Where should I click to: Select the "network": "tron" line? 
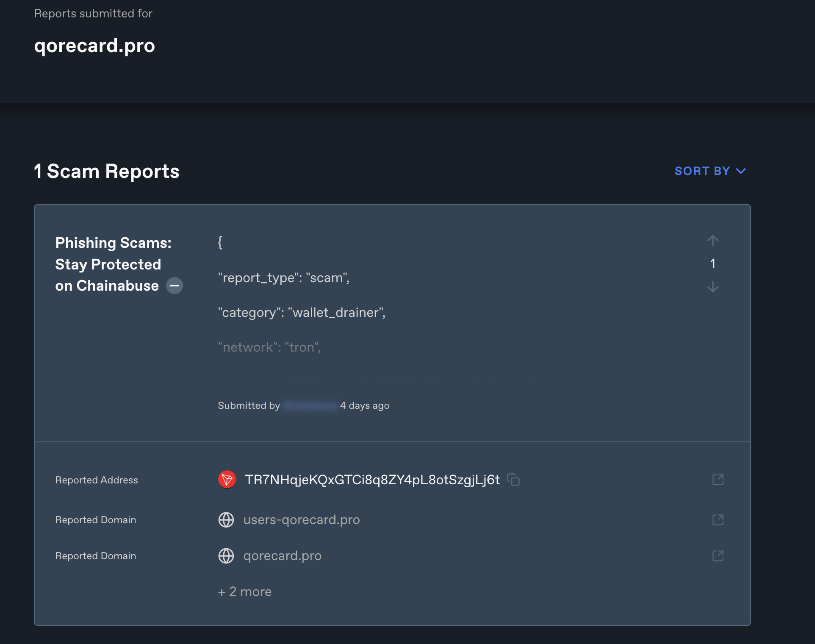click(x=269, y=347)
